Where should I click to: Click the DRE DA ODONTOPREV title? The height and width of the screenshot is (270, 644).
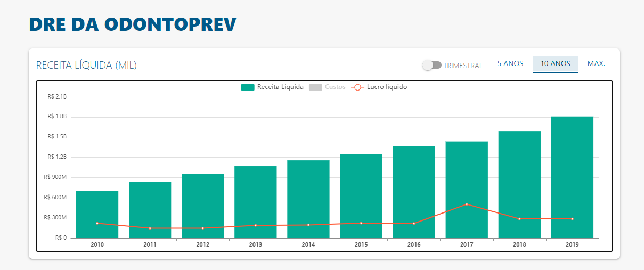133,24
